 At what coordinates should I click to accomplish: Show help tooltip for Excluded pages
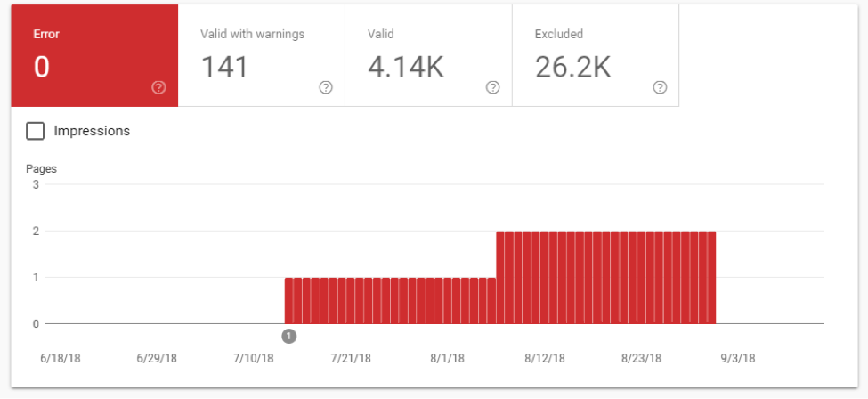(x=660, y=87)
